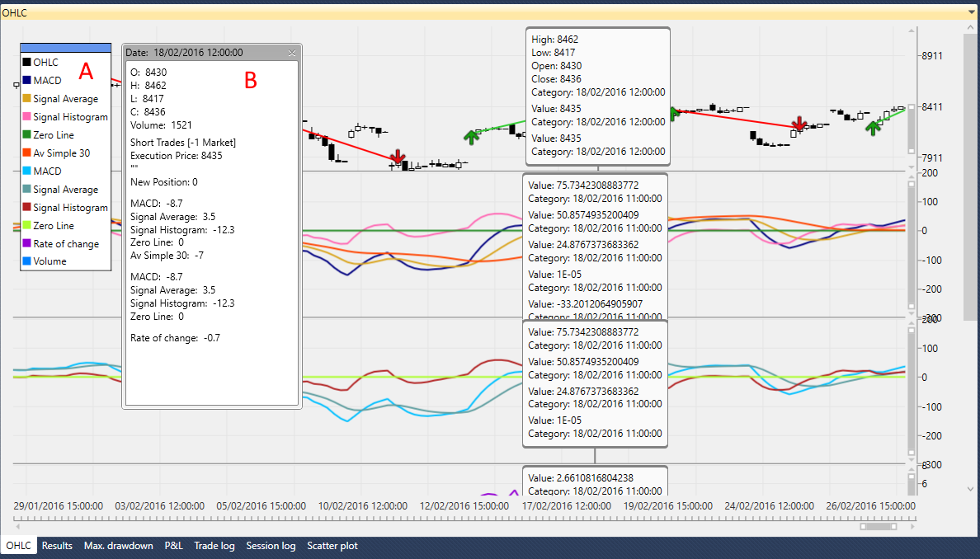Click the horizontal time-axis scrollbar thumb
The image size is (980, 559).
(x=878, y=527)
